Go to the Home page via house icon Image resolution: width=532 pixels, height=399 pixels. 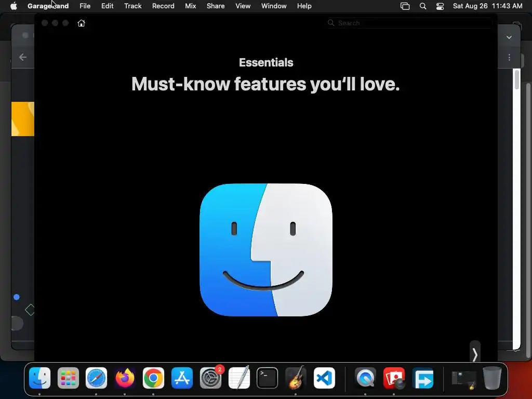[81, 23]
